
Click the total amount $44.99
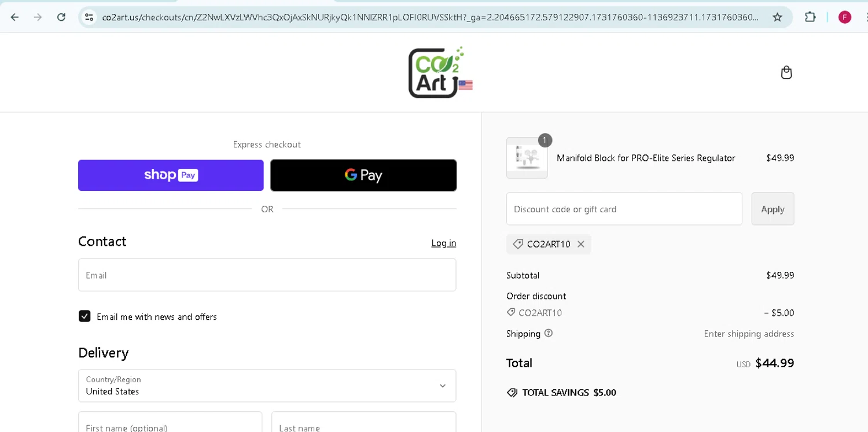[774, 363]
